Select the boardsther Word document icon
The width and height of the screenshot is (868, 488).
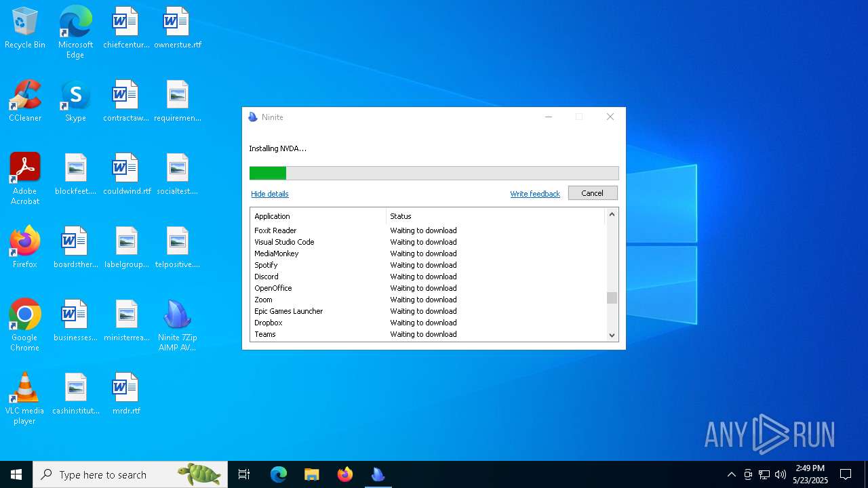(75, 248)
